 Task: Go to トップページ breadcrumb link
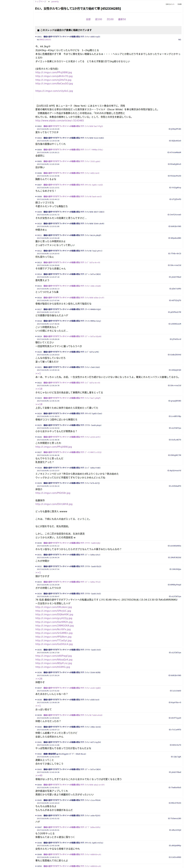[x=41, y=2]
